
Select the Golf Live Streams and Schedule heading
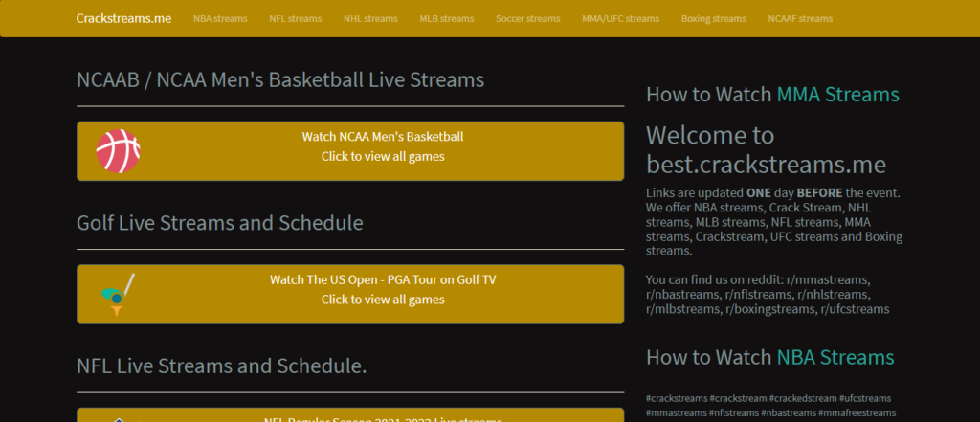click(219, 223)
